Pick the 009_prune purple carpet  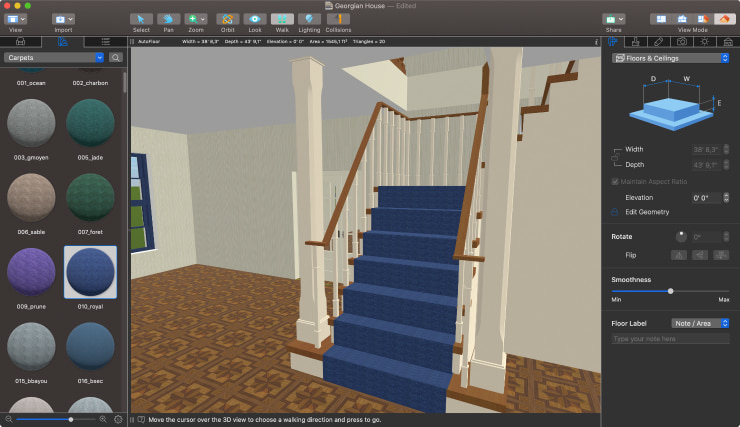(x=31, y=273)
